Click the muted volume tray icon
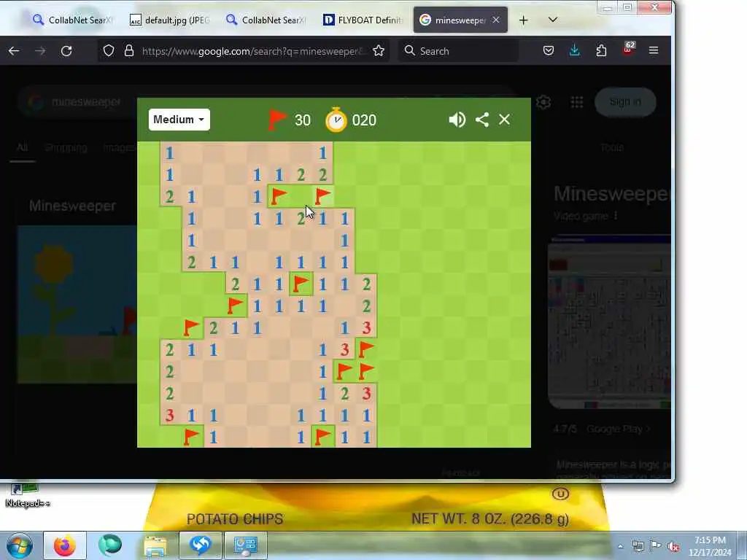The image size is (747, 560). pos(673,546)
